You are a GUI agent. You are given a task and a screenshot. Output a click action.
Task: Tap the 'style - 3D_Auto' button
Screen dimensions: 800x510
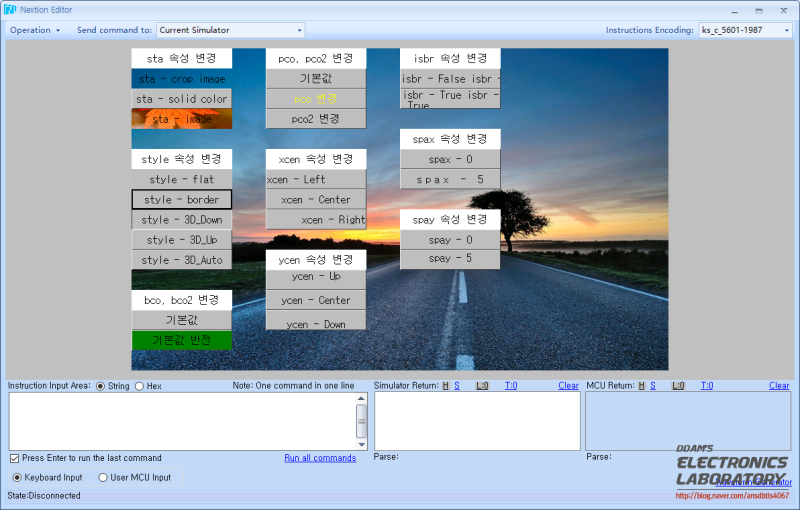click(x=182, y=260)
